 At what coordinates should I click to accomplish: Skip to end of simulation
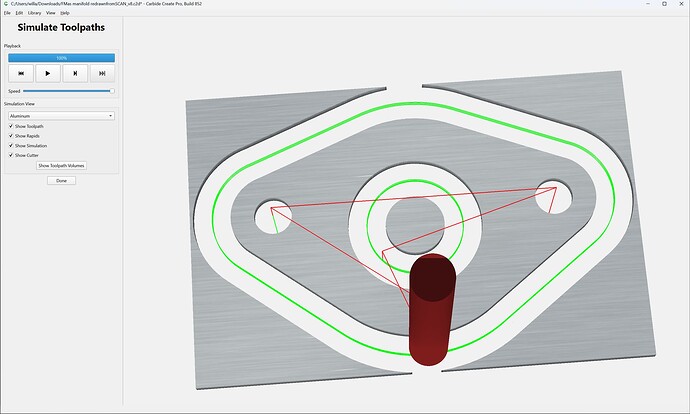pos(102,73)
